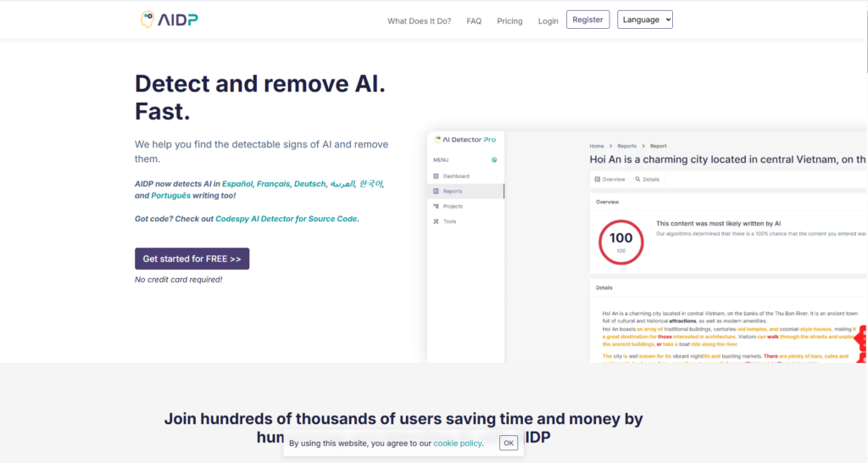Select the Français language link

click(273, 184)
